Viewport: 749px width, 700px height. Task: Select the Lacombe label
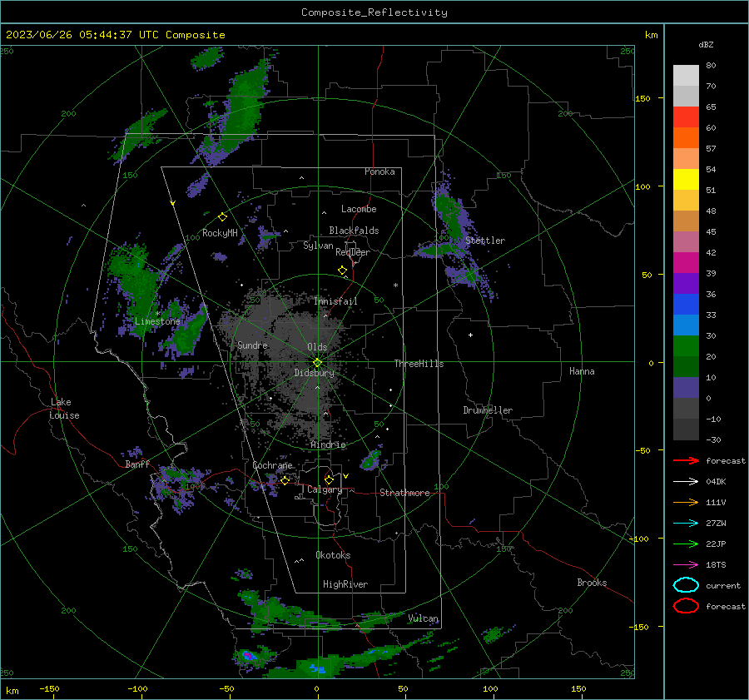[x=359, y=209]
